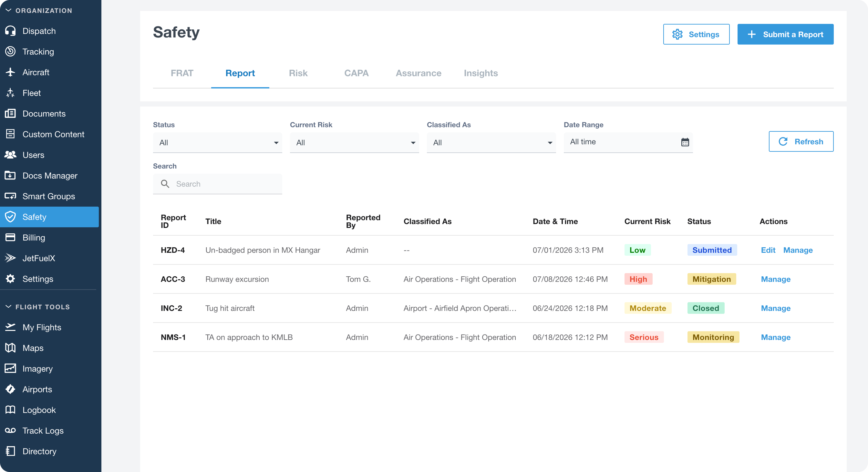The height and width of the screenshot is (472, 868).
Task: Click the Airports sidebar icon
Action: coord(10,389)
